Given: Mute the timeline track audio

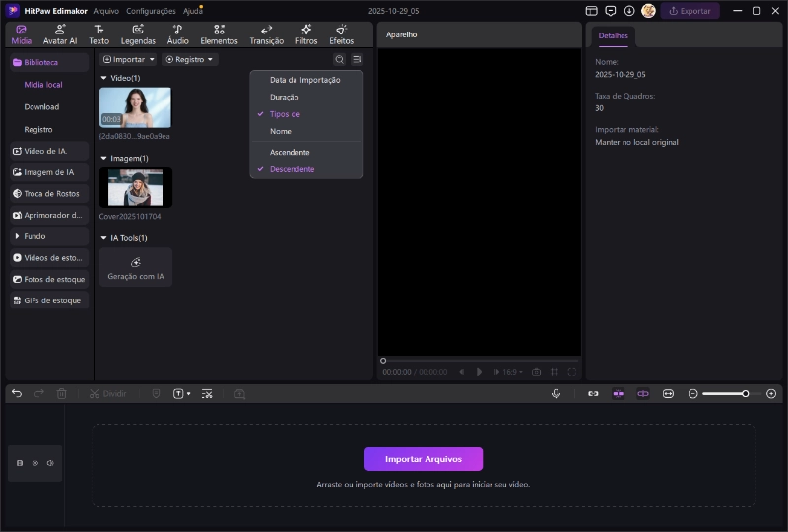Looking at the screenshot, I should coord(50,463).
